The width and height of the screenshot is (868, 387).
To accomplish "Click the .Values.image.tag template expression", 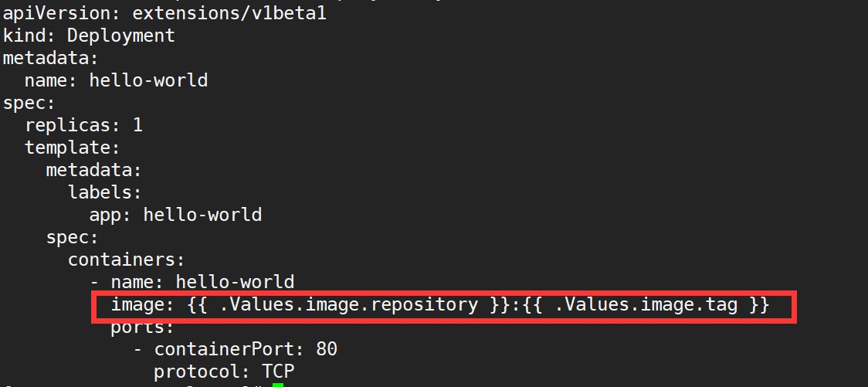I will click(x=646, y=304).
